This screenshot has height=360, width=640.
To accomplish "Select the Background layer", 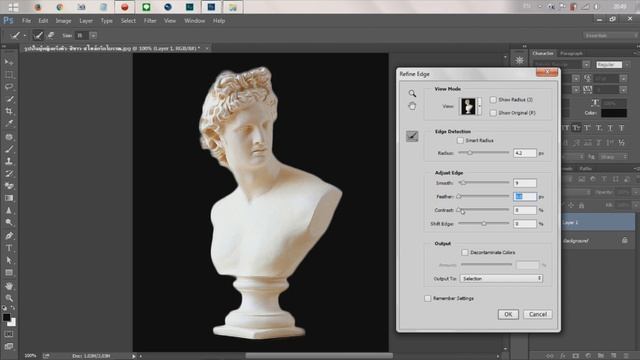I will pos(598,241).
